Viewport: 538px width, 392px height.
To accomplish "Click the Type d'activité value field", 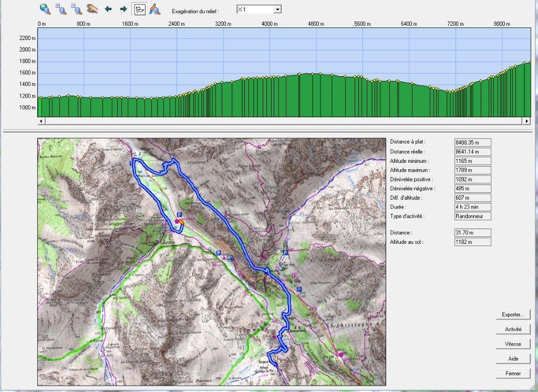I will coord(472,216).
